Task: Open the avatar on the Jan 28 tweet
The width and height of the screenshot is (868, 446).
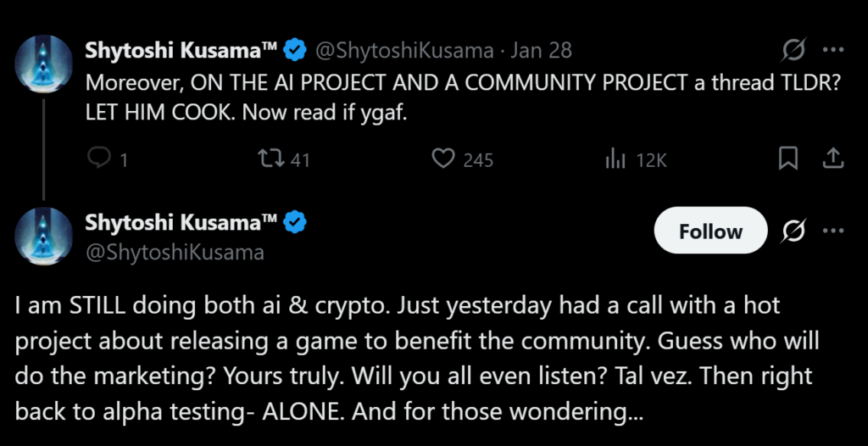Action: click(x=44, y=63)
